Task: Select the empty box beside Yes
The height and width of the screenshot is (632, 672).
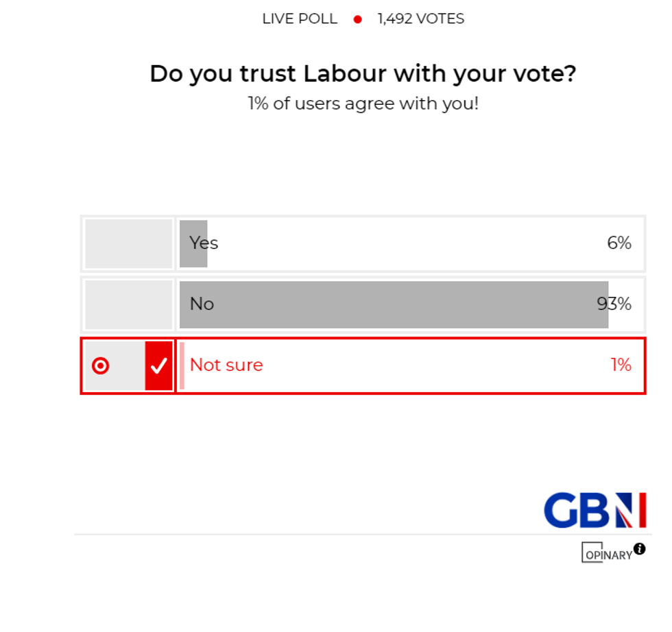Action: point(129,243)
